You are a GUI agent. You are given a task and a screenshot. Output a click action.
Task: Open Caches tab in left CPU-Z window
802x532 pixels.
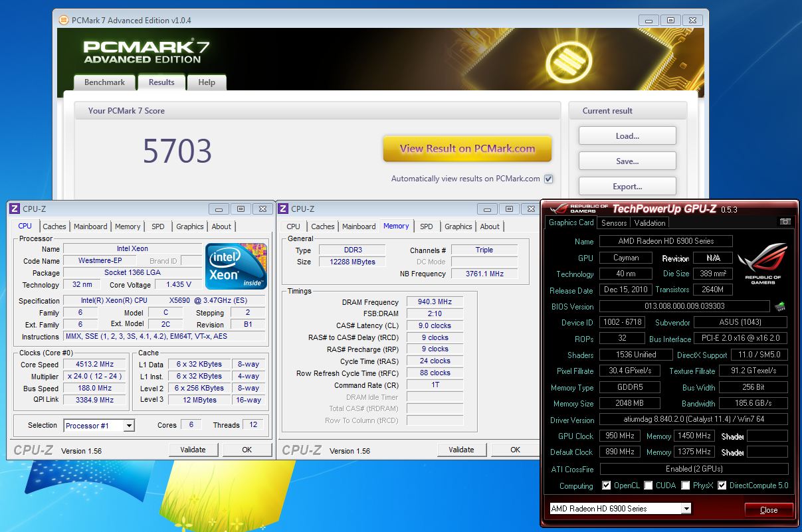54,226
